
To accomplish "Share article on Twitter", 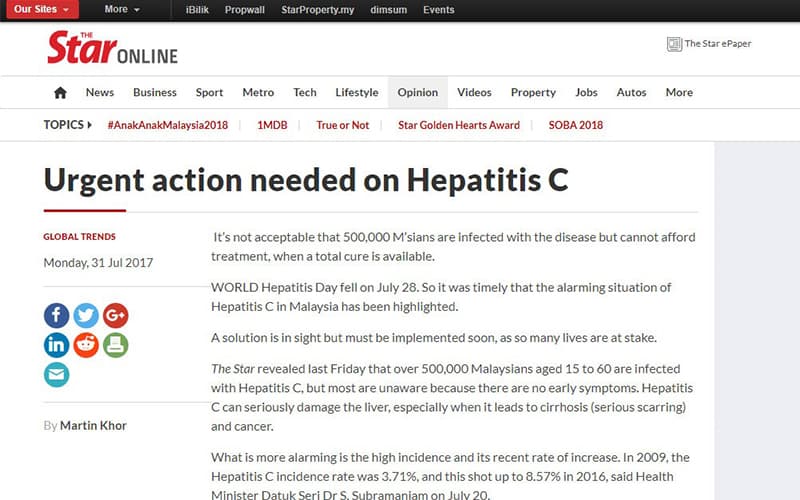I will [x=86, y=315].
